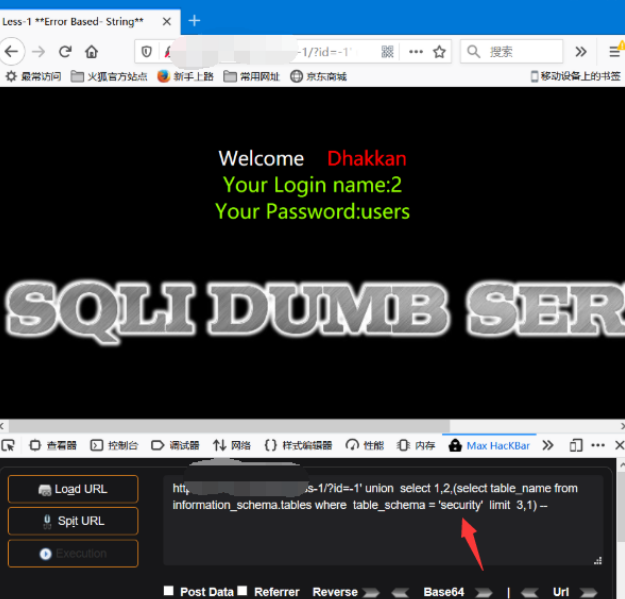Click the HackBar textarea resize handle

click(597, 561)
